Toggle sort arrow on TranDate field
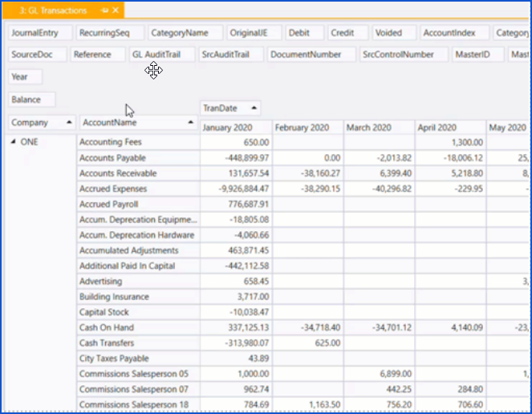Viewport: 532px width, 414px height. tap(254, 108)
